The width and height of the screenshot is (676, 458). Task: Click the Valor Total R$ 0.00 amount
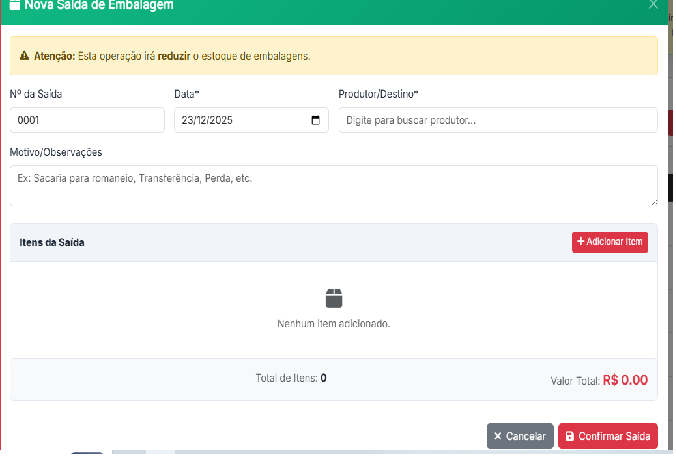tap(625, 381)
